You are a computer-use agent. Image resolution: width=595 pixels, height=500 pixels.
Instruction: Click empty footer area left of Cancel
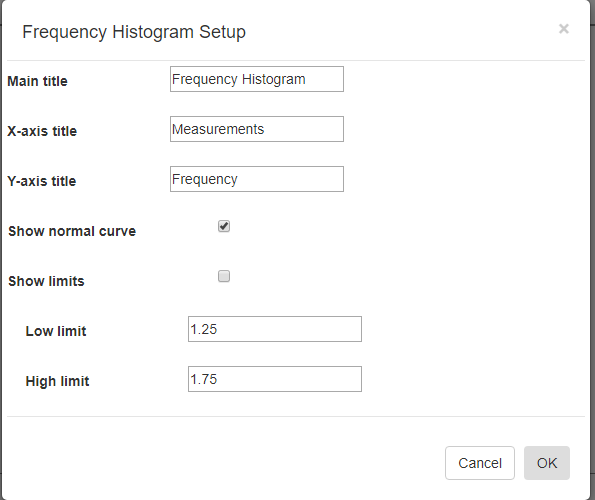coord(224,463)
